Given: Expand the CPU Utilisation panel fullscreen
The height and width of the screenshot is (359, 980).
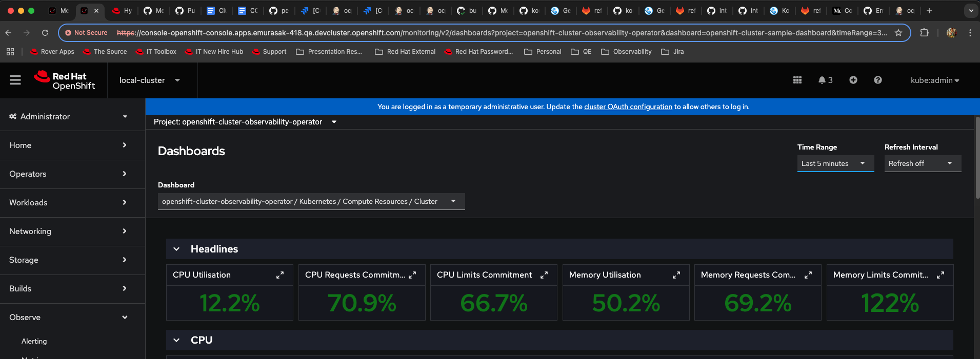Looking at the screenshot, I should (280, 275).
